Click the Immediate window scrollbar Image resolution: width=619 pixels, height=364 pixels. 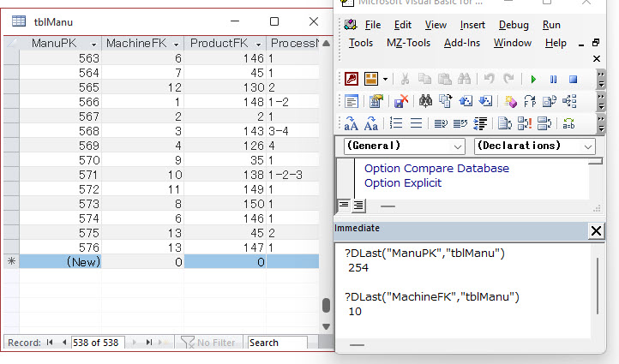click(598, 286)
